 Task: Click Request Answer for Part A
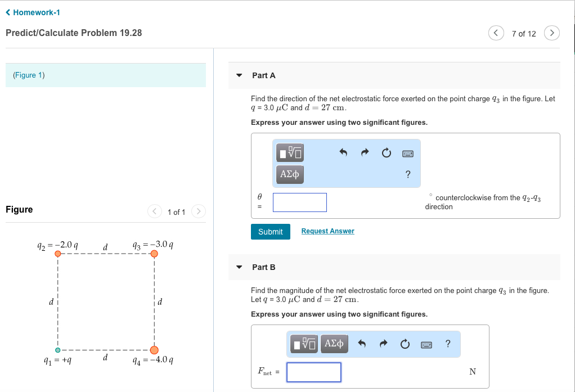327,231
